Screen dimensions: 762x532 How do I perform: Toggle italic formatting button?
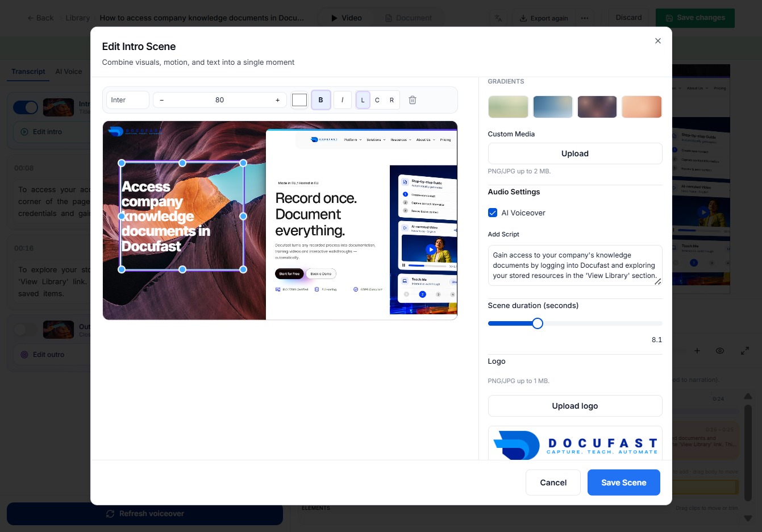(x=342, y=100)
